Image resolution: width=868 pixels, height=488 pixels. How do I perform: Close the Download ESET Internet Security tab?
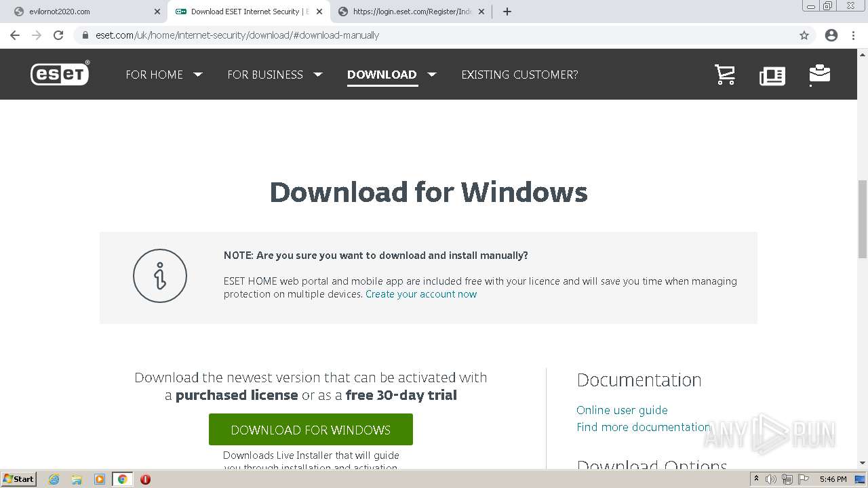[x=319, y=12]
